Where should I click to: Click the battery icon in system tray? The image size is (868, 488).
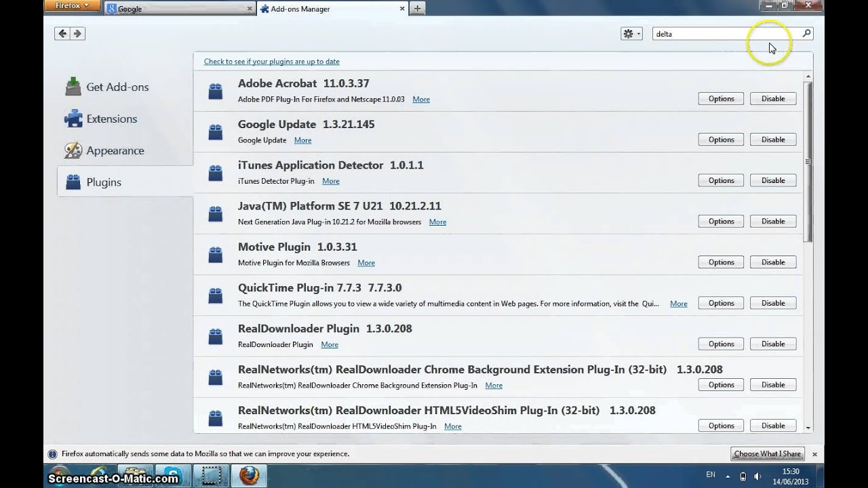point(743,476)
